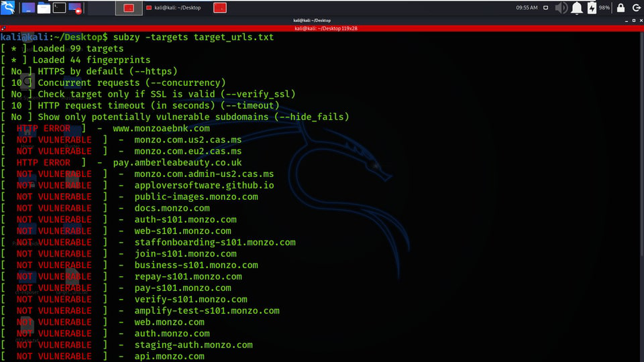Click the command 'subzy -targets target_urls.txt'
644x362 pixels.
193,37
